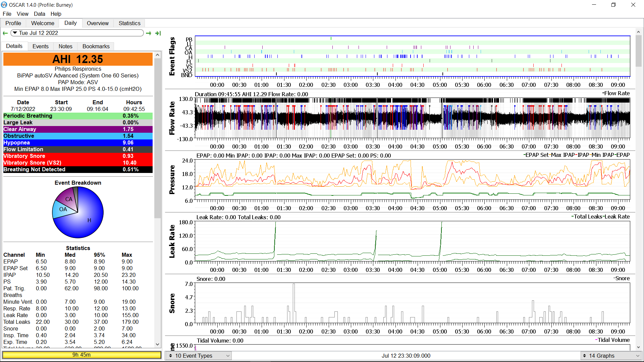Click the CA slice of the pie chart
This screenshot has width=644, height=362.
coord(69,199)
